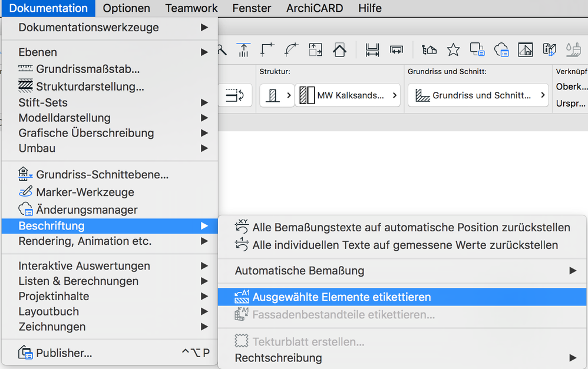588x369 pixels.
Task: Expand the Umbau submenu
Action: click(x=110, y=148)
